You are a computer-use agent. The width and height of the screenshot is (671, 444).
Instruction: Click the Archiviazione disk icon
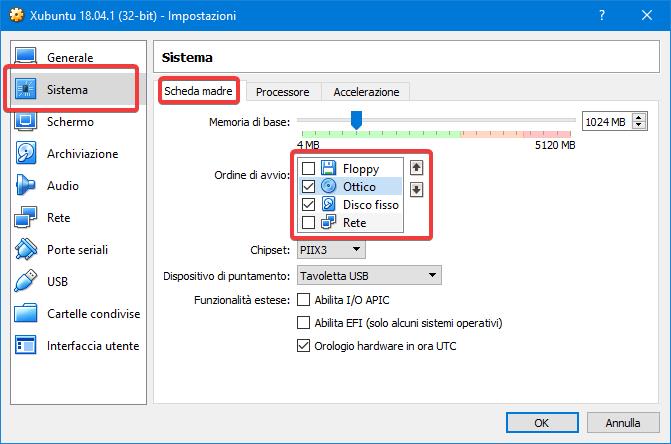pos(26,153)
